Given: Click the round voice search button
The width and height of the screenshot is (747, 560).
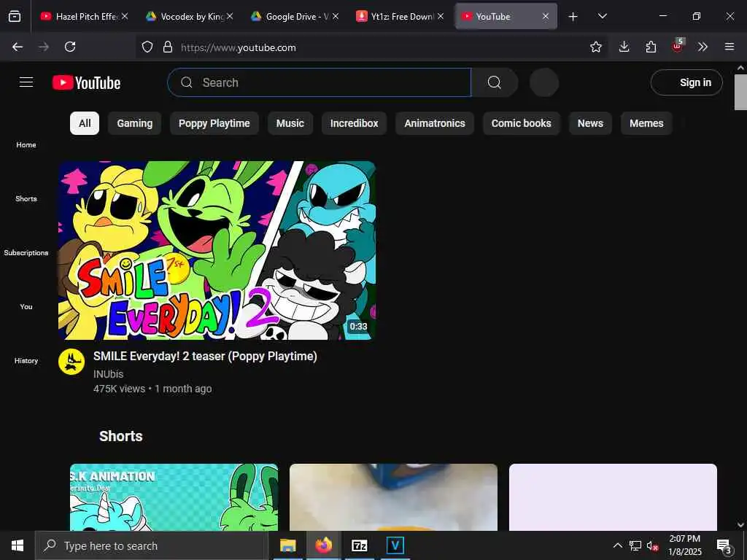Looking at the screenshot, I should click(x=544, y=82).
